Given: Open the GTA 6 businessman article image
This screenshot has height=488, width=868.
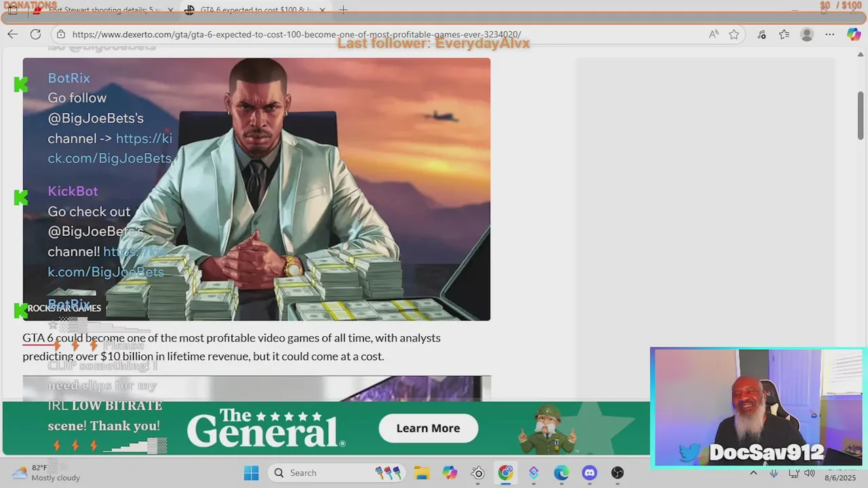Looking at the screenshot, I should click(256, 189).
